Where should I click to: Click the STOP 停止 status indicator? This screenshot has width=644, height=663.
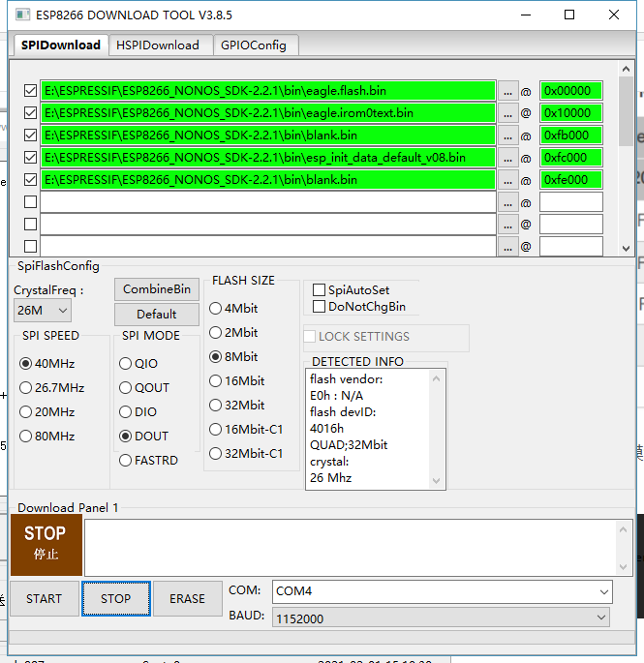46,545
